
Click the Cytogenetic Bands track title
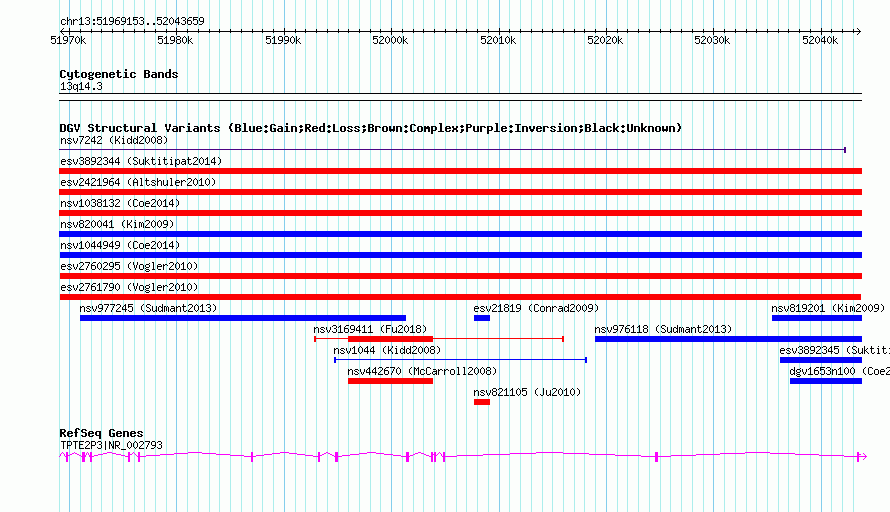pos(119,74)
